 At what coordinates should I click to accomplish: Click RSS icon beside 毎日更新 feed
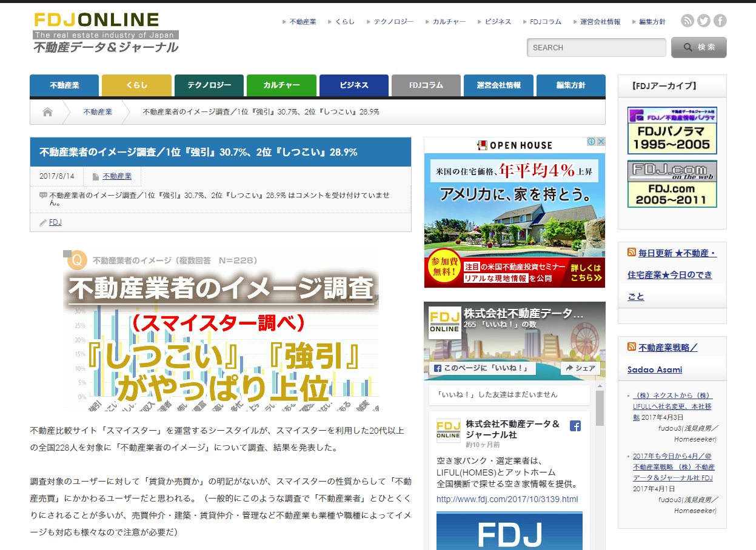click(632, 253)
